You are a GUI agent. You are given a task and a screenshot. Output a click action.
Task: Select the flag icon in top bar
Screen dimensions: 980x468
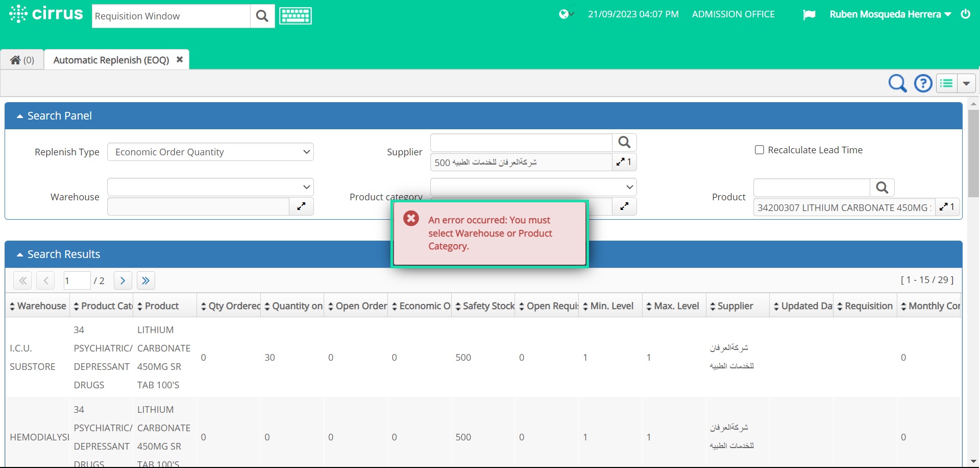[x=810, y=15]
